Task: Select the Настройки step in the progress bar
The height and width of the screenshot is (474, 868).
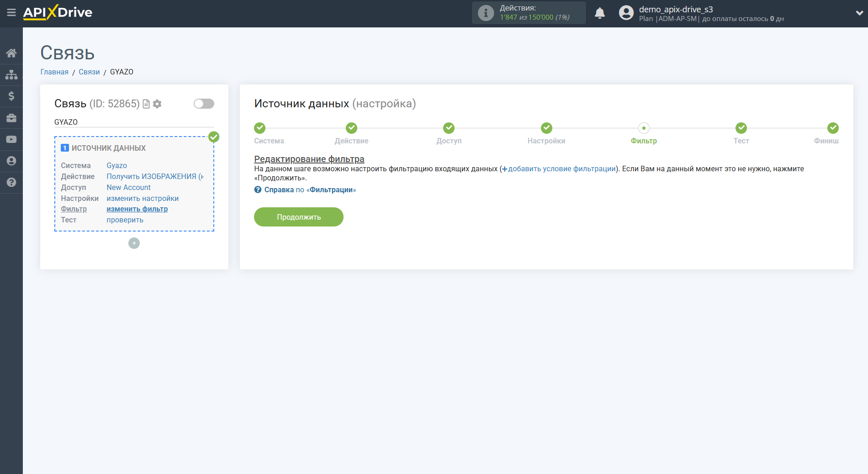Action: pyautogui.click(x=546, y=128)
